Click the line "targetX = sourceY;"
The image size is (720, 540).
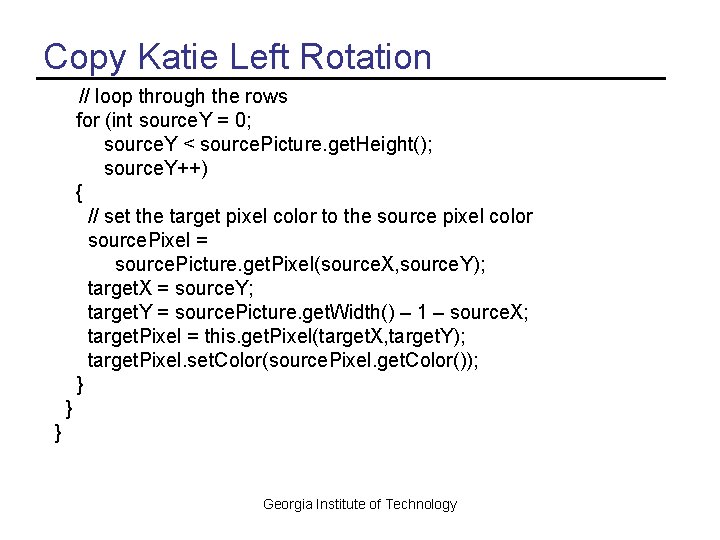[x=170, y=288]
